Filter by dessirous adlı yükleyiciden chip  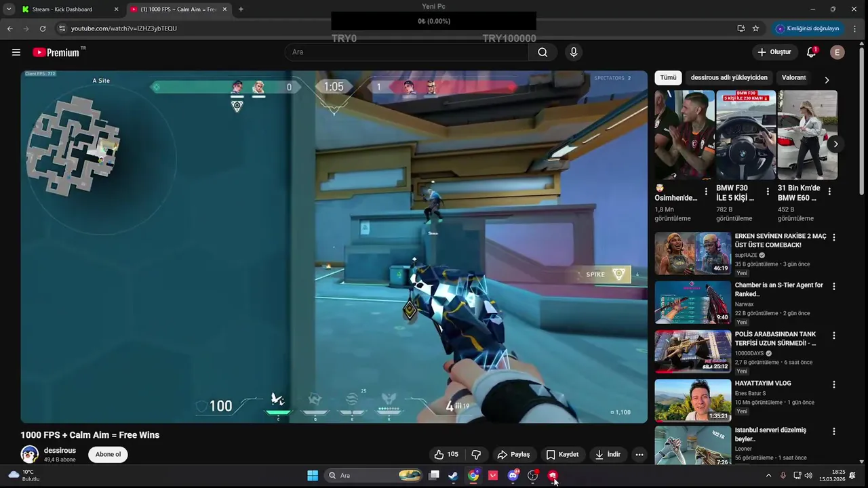tap(729, 78)
